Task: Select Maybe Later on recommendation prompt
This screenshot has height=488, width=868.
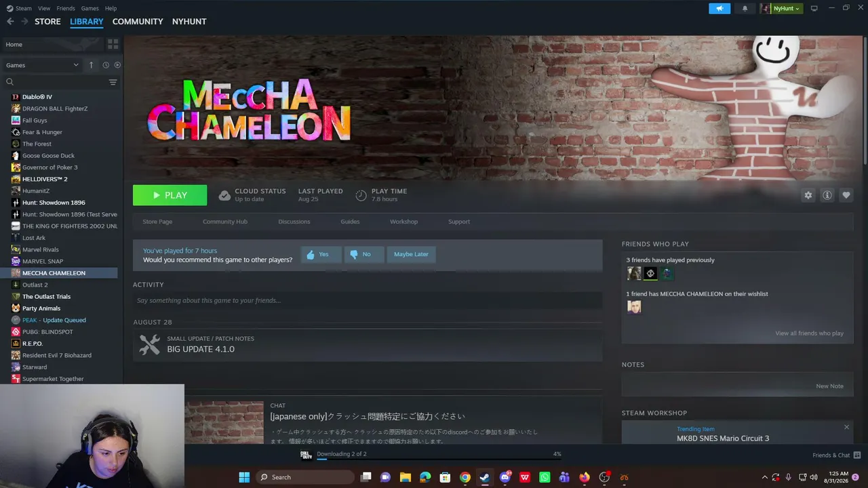Action: coord(411,254)
